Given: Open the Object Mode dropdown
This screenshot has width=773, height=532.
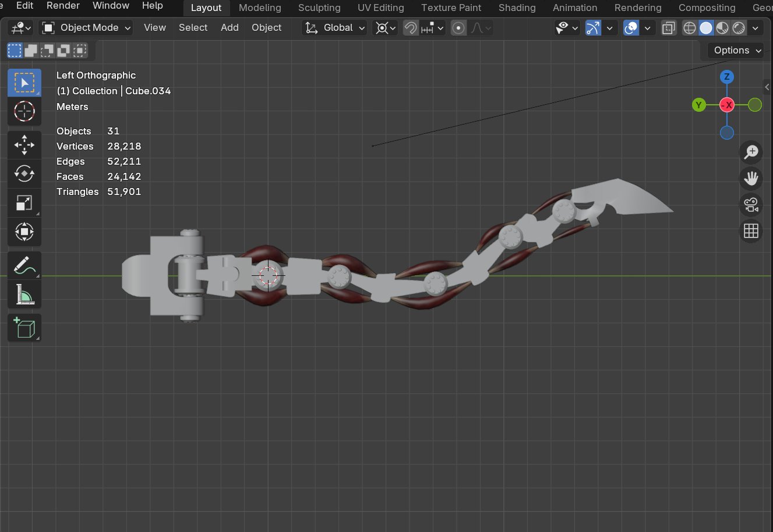Looking at the screenshot, I should point(86,28).
